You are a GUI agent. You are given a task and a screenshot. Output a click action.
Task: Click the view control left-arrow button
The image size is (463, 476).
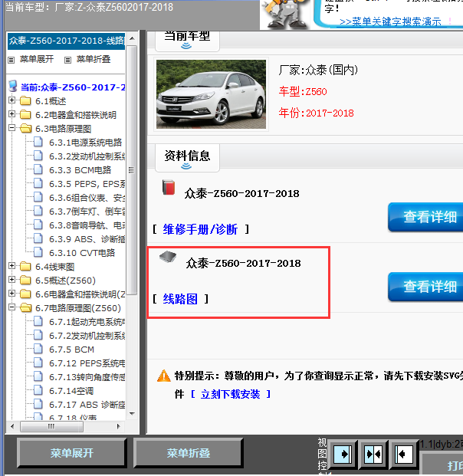pyautogui.click(x=403, y=454)
